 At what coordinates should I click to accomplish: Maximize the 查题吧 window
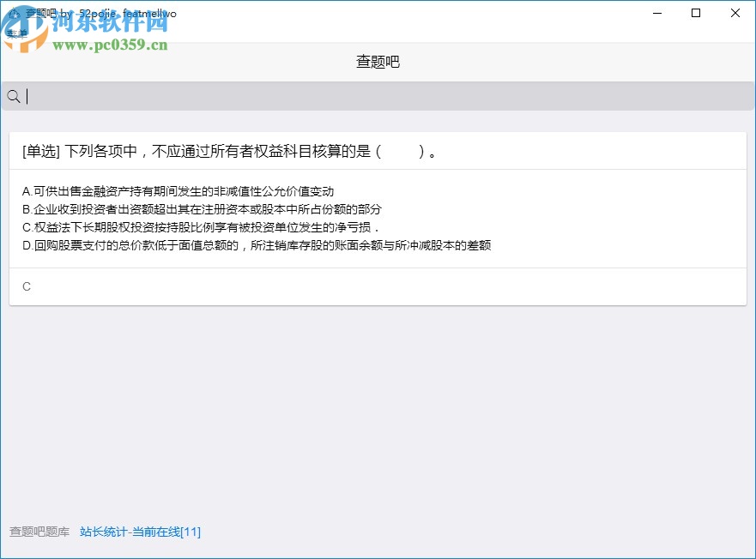click(695, 13)
